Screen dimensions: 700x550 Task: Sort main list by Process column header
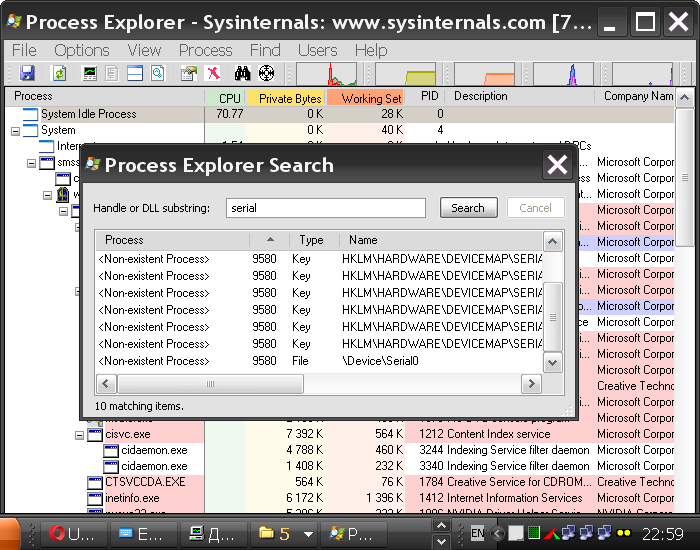pyautogui.click(x=105, y=96)
